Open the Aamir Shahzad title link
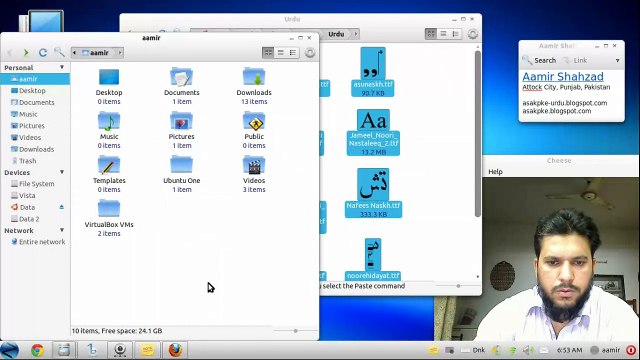Viewport: 640px width, 360px height. pos(562,76)
